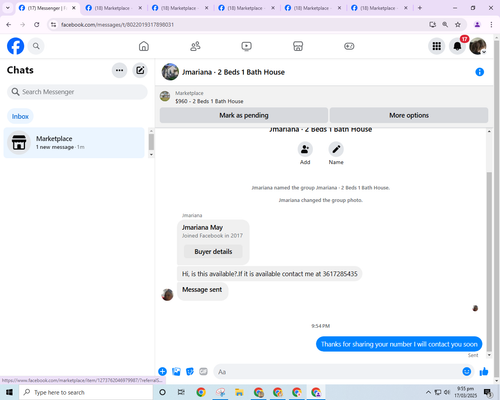Viewport: 500px width, 400px height.
Task: Open Windows Start button
Action: [9, 392]
